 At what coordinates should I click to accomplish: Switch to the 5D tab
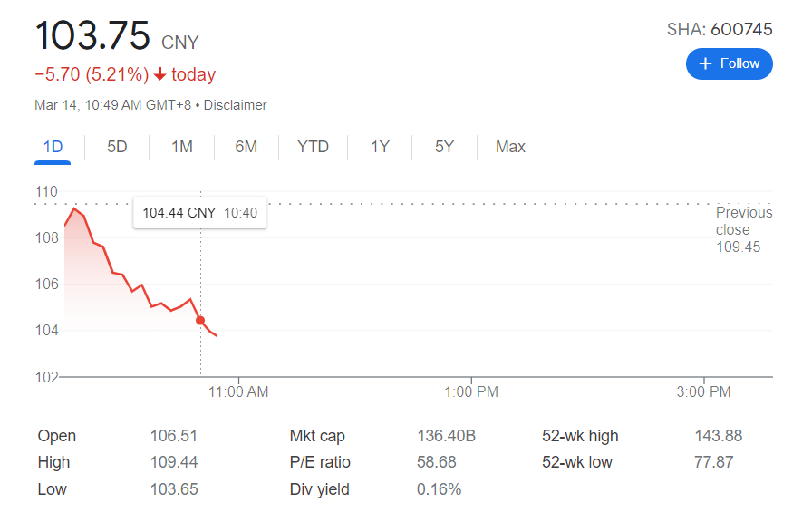tap(117, 147)
